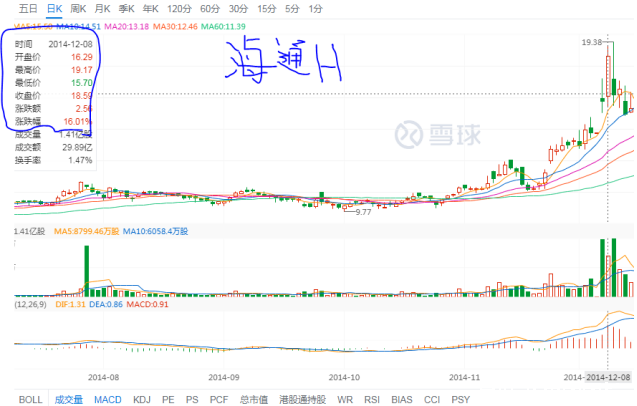Viewport: 637px width, 406px height.
Task: Select the 120分 interval tab
Action: point(179,9)
